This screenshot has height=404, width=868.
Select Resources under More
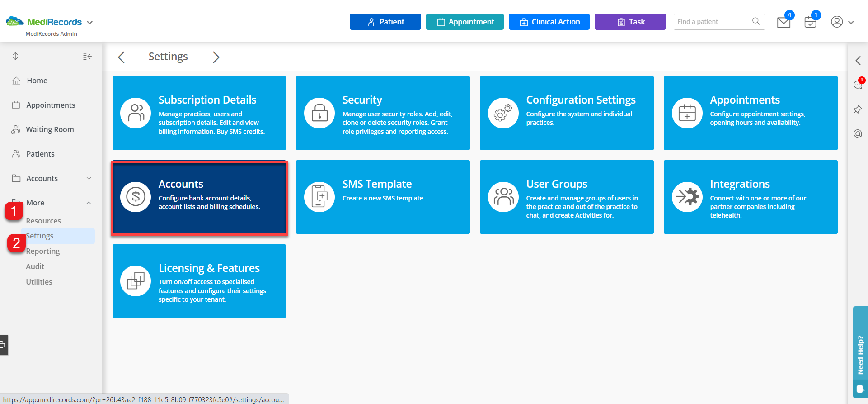43,221
